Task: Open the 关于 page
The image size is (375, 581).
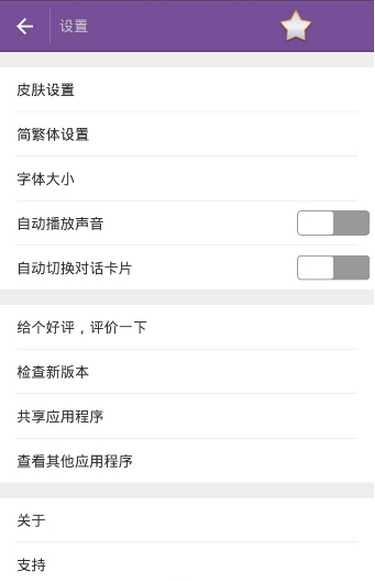Action: pyautogui.click(x=187, y=520)
